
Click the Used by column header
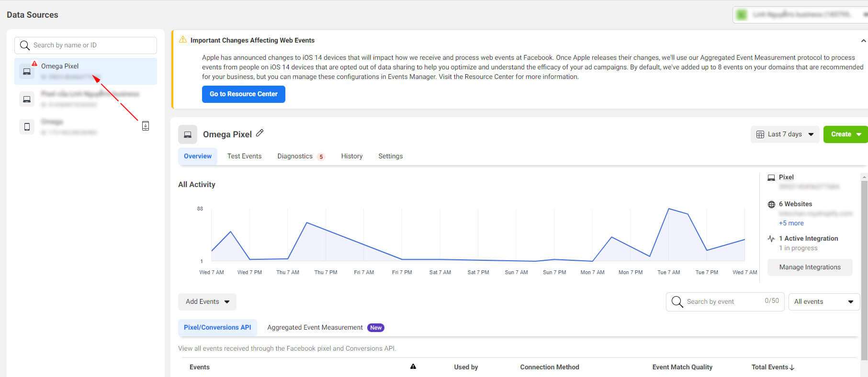(x=466, y=367)
